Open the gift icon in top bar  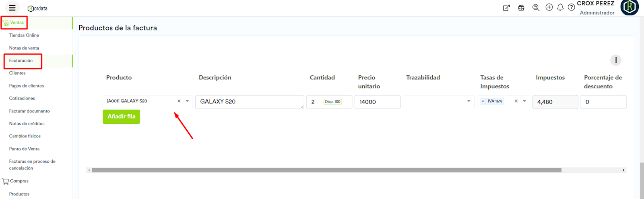[x=521, y=8]
